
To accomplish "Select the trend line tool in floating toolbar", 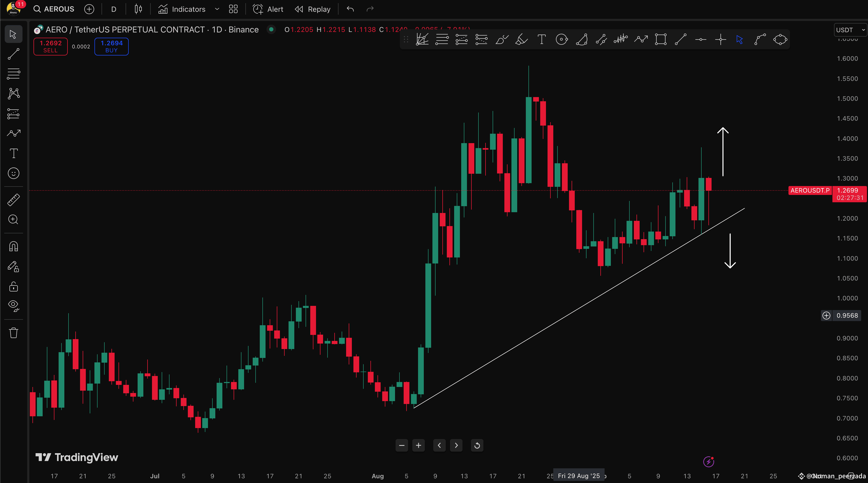I will [681, 40].
